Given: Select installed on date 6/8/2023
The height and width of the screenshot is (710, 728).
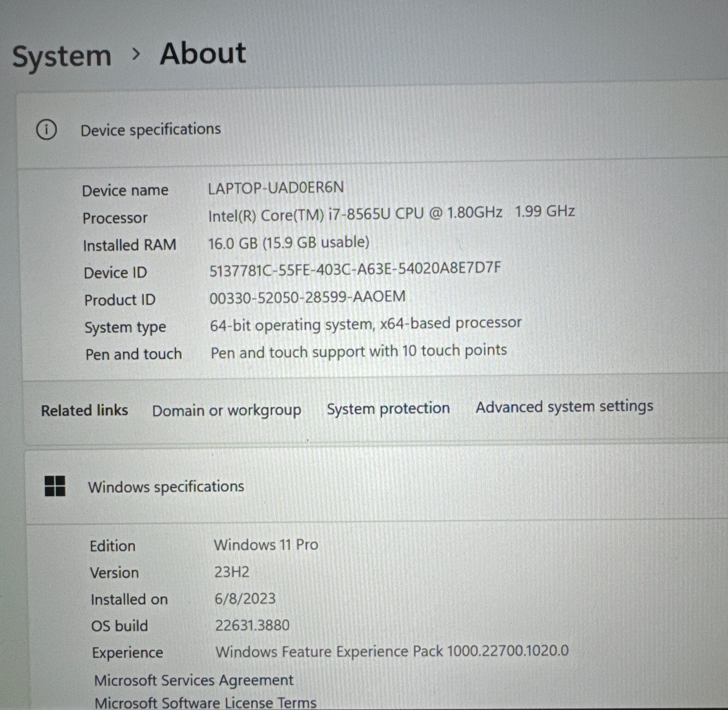Looking at the screenshot, I should click(x=245, y=599).
